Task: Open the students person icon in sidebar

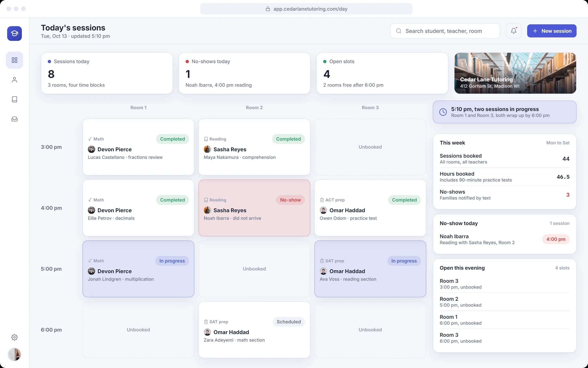Action: [x=14, y=80]
